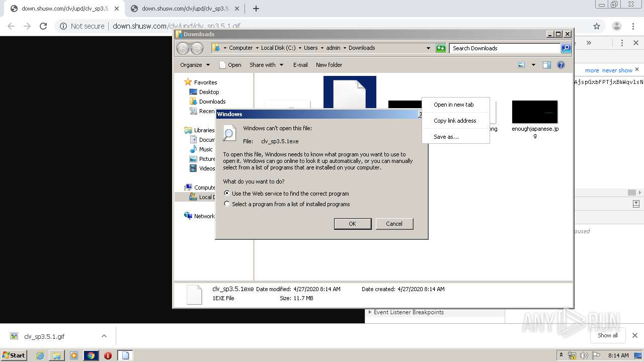644x362 pixels.
Task: Launch Windows Media Player from taskbar
Action: (74, 355)
